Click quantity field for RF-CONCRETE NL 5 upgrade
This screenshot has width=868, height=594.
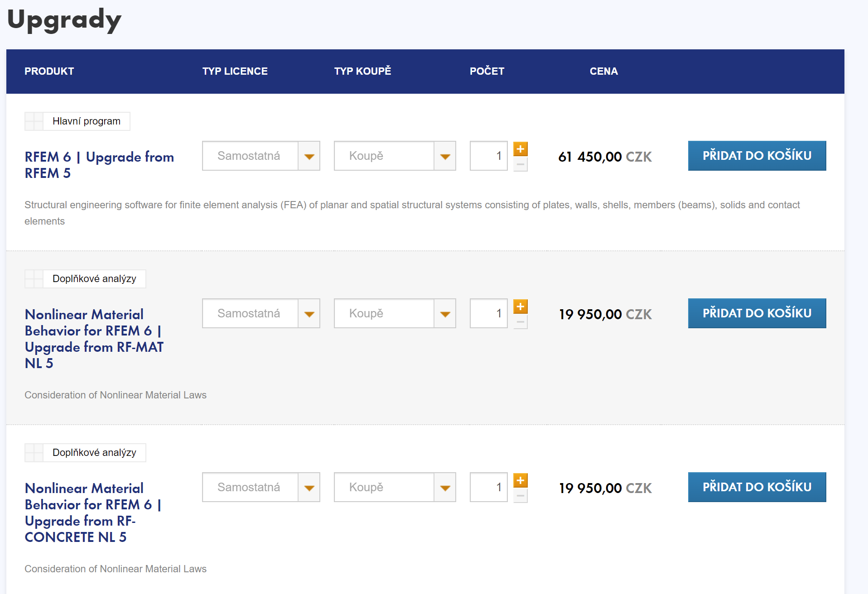[489, 487]
